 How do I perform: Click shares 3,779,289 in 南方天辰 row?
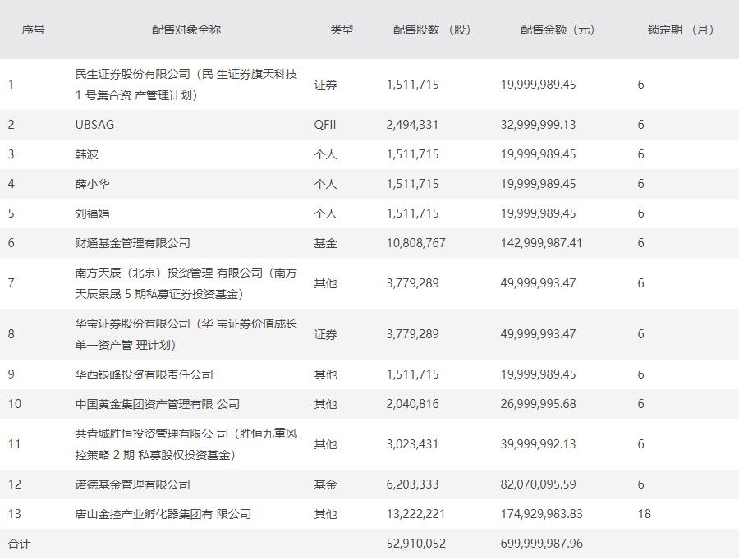(x=412, y=283)
